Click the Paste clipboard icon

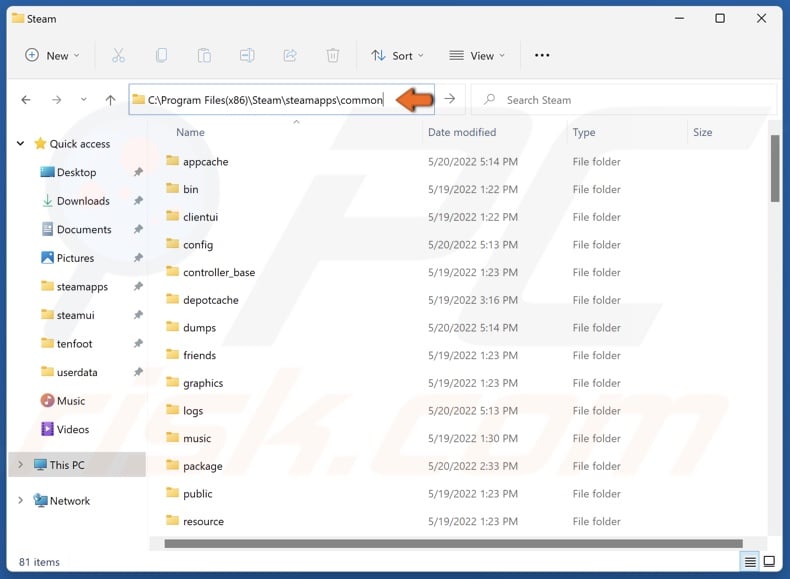[x=204, y=55]
